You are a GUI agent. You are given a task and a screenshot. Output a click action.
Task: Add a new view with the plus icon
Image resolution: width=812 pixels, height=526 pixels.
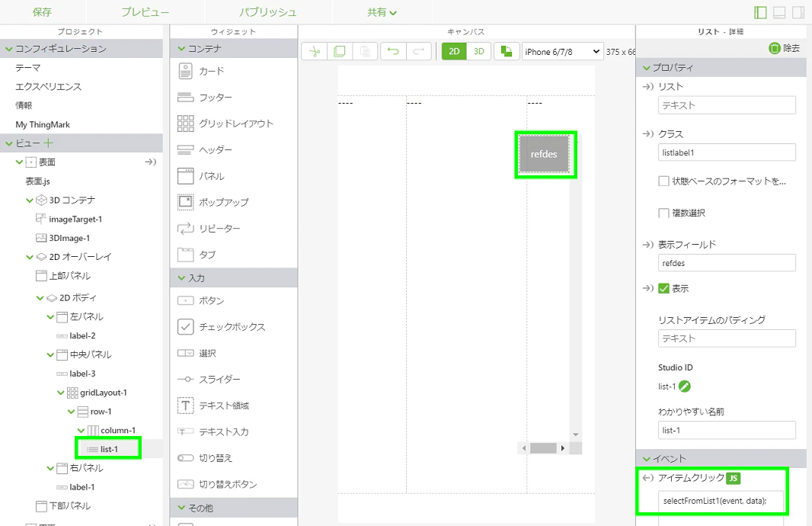click(48, 143)
